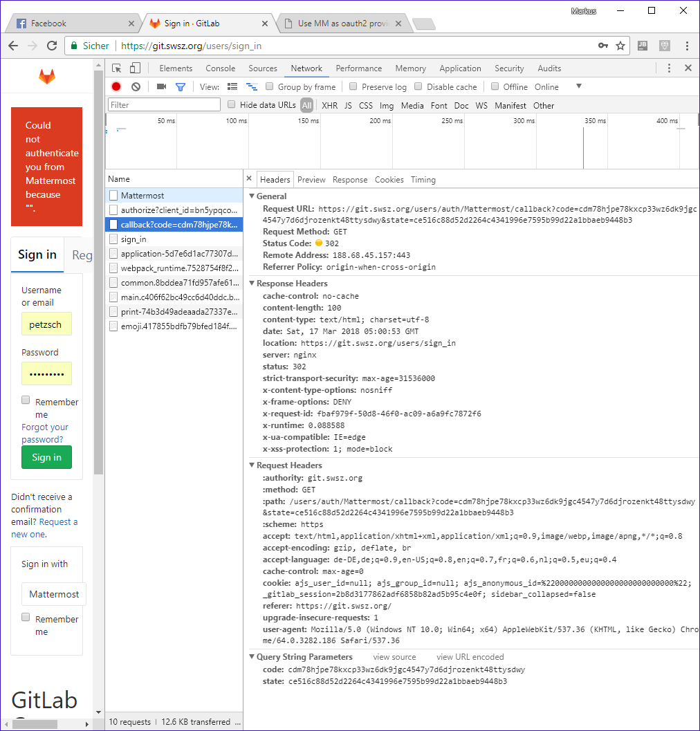
Task: Close the Sign in GitLab tab
Action: click(x=264, y=24)
